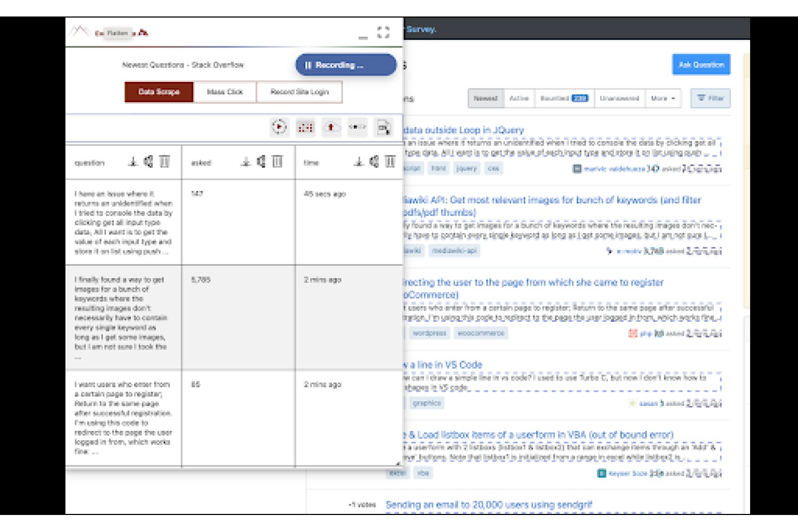
Task: Open Keyser Soze's user profile link
Action: pyautogui.click(x=628, y=473)
